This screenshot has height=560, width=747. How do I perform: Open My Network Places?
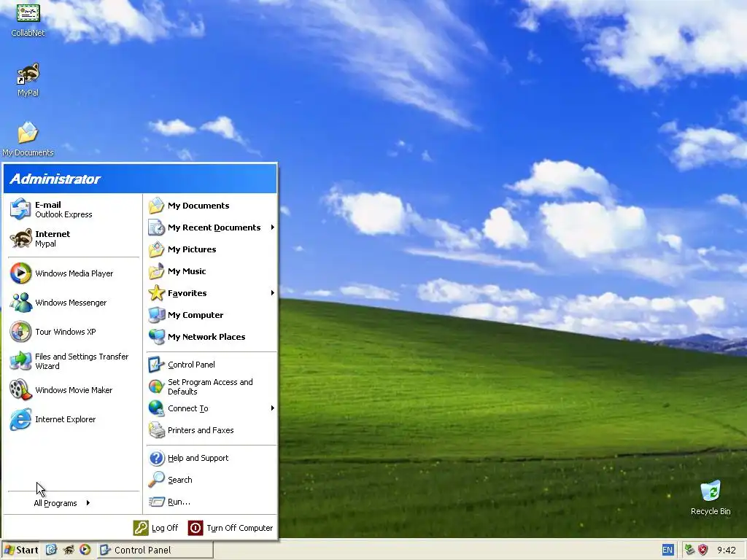tap(212, 337)
